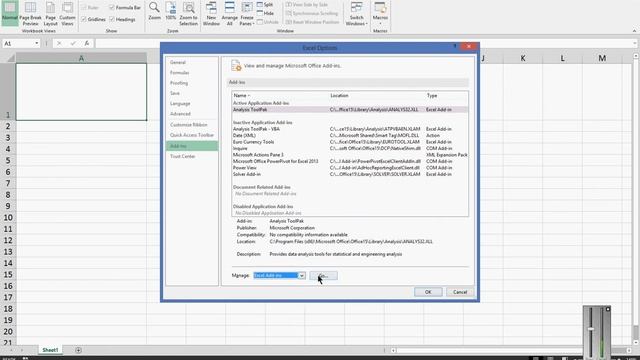Click into the formula bar input
This screenshot has width=640, height=360.
pyautogui.click(x=363, y=43)
